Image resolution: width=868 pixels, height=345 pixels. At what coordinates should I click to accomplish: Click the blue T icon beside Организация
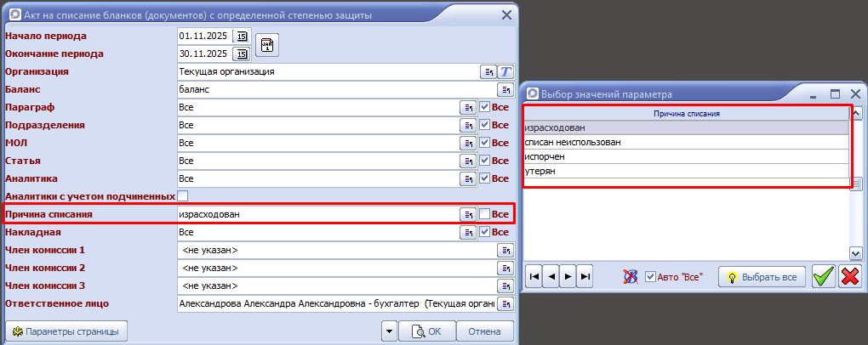click(506, 72)
